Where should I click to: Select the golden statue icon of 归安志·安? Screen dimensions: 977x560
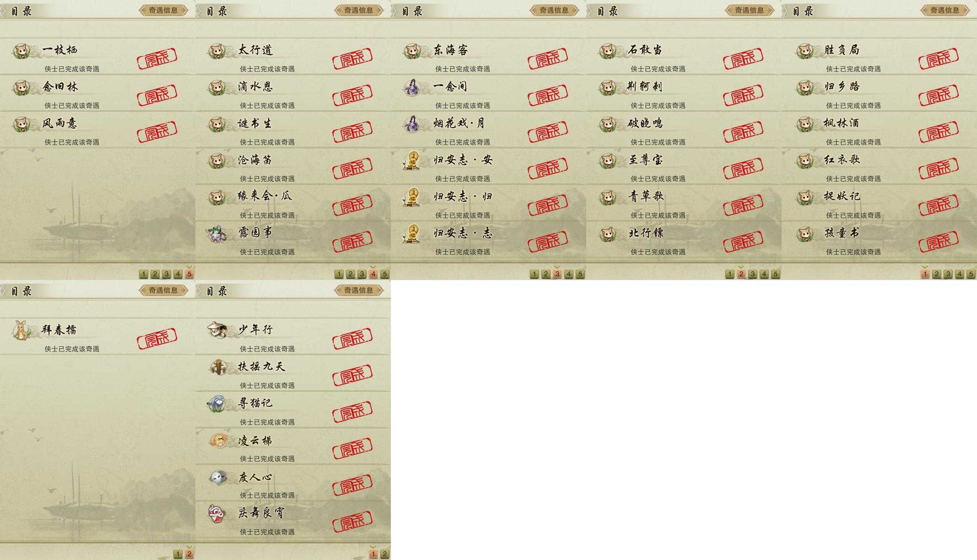(x=413, y=161)
